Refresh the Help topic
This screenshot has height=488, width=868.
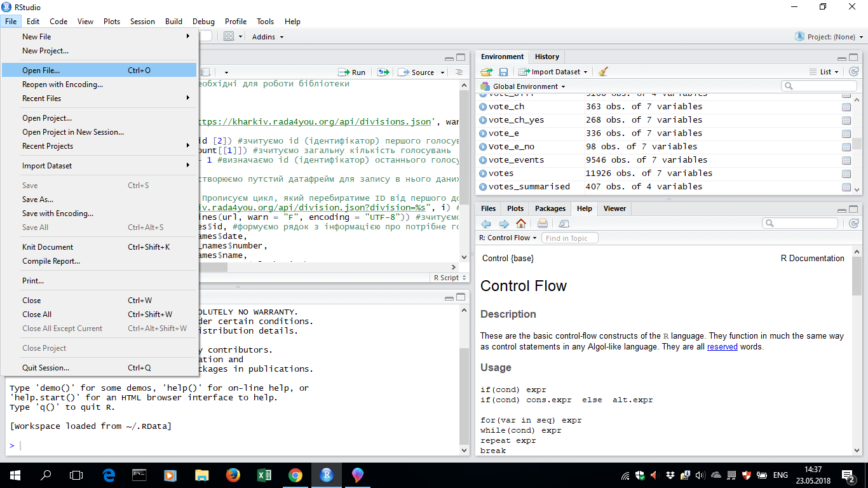pos(854,223)
